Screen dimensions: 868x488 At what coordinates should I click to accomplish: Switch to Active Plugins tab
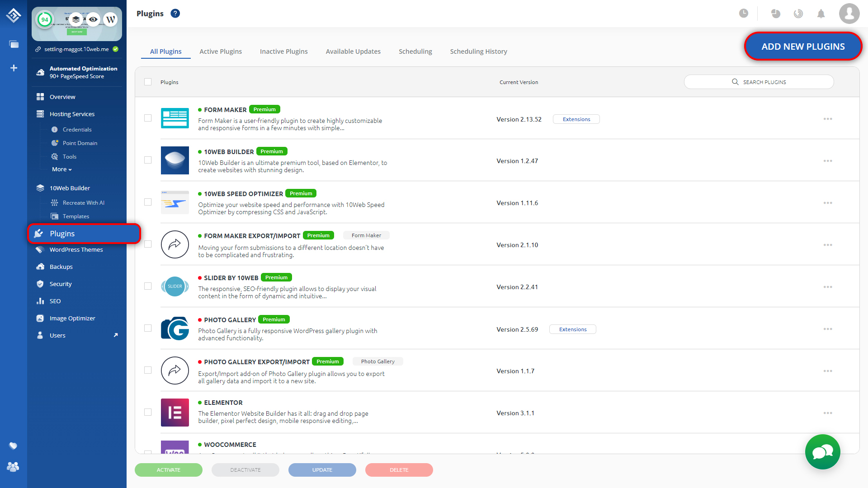tap(221, 52)
